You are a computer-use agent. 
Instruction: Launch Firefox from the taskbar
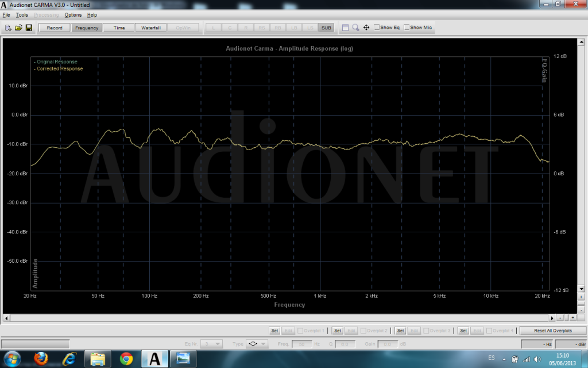41,359
